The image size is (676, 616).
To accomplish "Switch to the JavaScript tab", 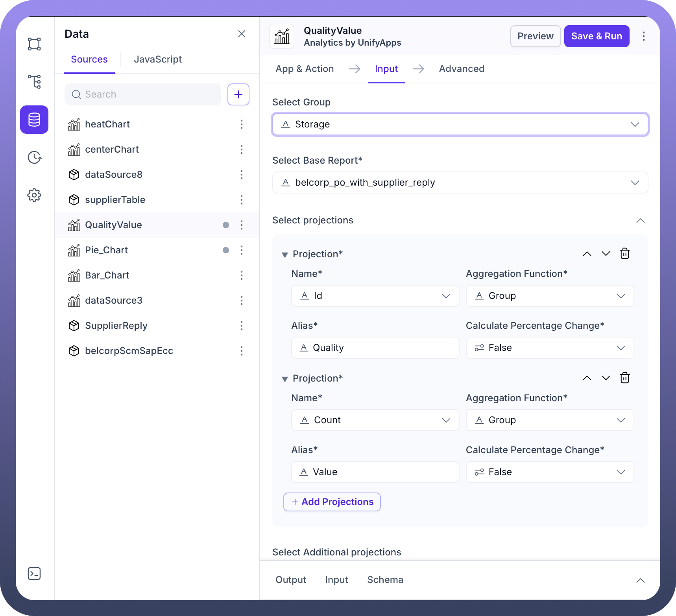I will (158, 59).
